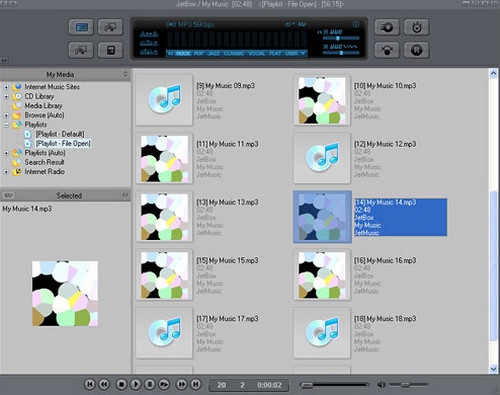The height and width of the screenshot is (395, 500).
Task: Toggle the Wide effect label in display
Action: (340, 47)
